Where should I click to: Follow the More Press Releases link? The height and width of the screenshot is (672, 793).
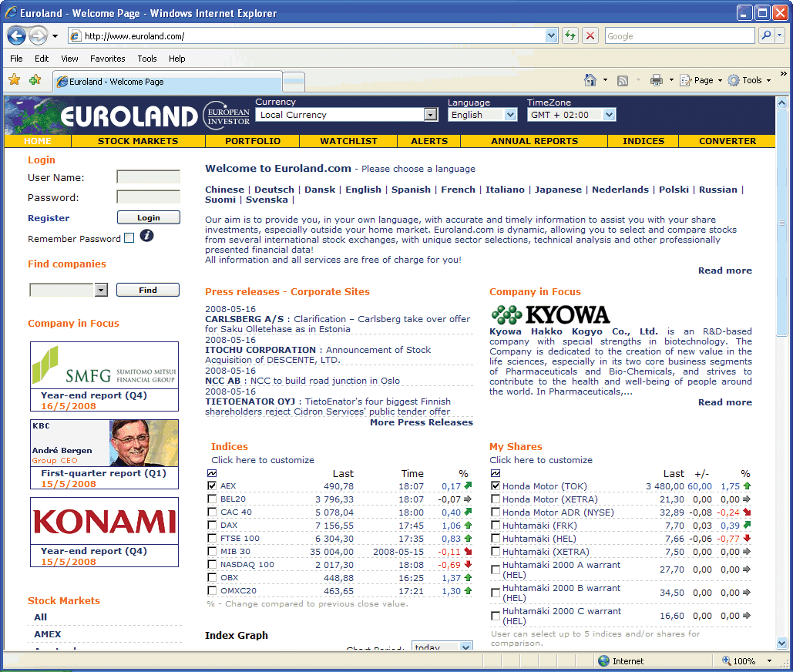pos(421,422)
